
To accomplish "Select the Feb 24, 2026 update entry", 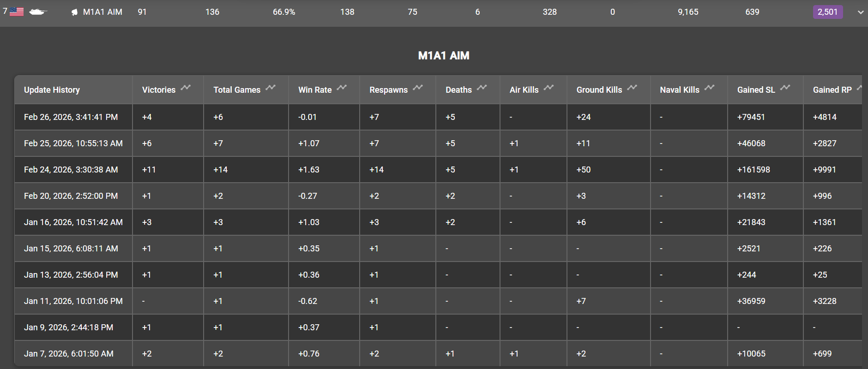I will point(71,170).
